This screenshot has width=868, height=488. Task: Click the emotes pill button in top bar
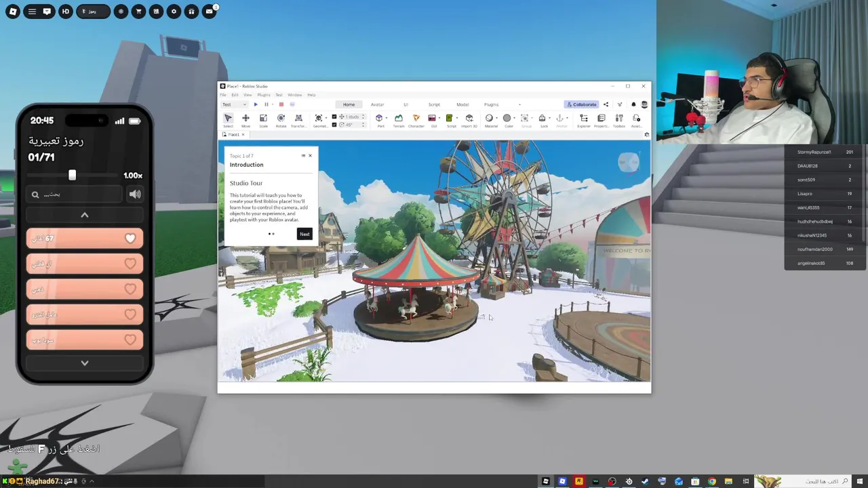pos(93,12)
